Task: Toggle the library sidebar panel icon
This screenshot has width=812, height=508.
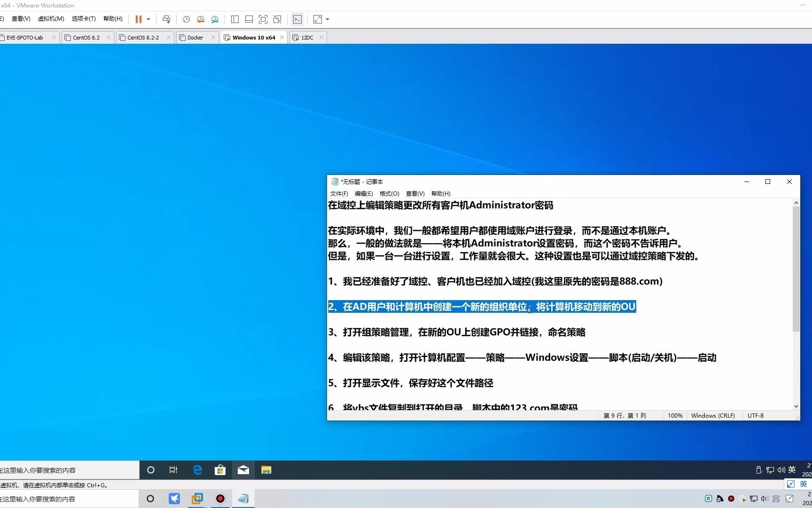Action: [235, 19]
